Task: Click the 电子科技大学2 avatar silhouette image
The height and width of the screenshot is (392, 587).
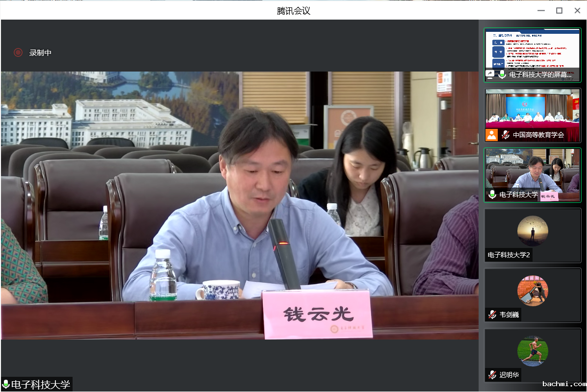Action: pos(533,231)
